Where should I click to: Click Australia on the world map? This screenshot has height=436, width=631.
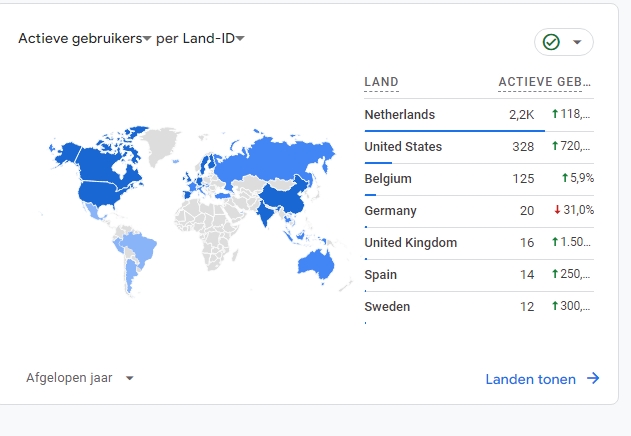pos(316,264)
